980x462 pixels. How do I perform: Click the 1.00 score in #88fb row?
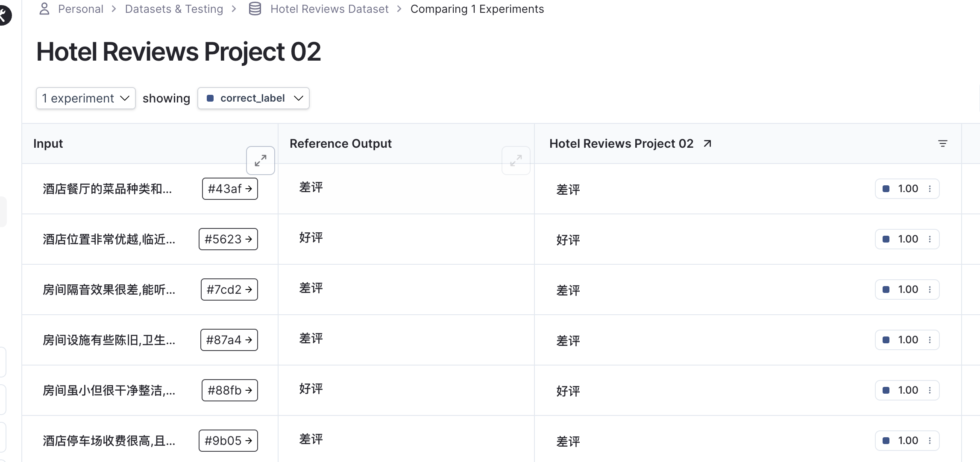pyautogui.click(x=908, y=390)
